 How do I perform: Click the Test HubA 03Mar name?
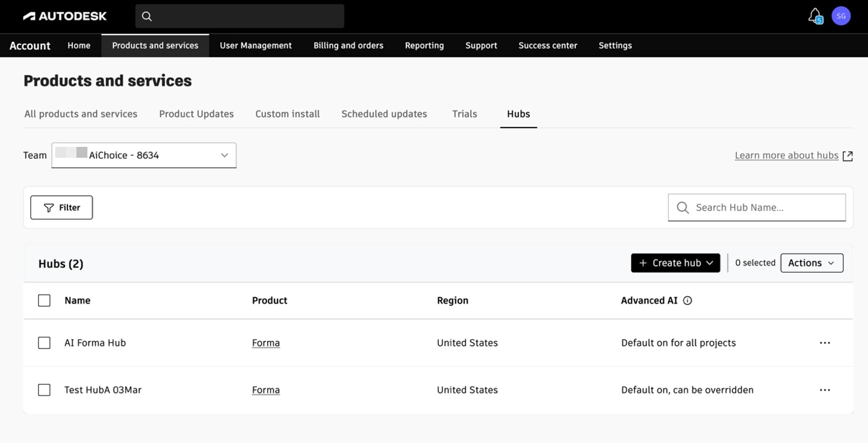[x=103, y=390]
